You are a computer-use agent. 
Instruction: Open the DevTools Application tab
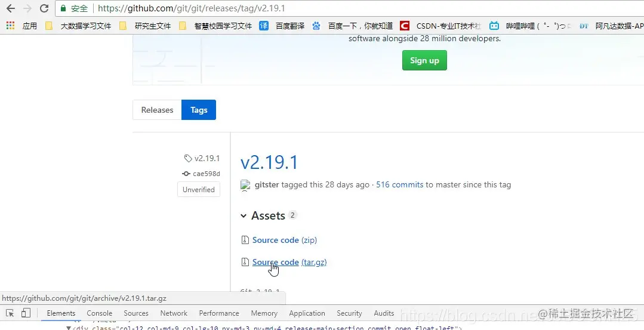(307, 313)
